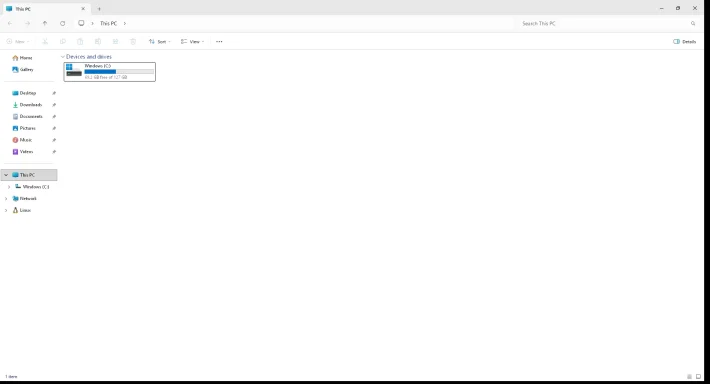Toggle pin on Videos quick access

(x=54, y=152)
